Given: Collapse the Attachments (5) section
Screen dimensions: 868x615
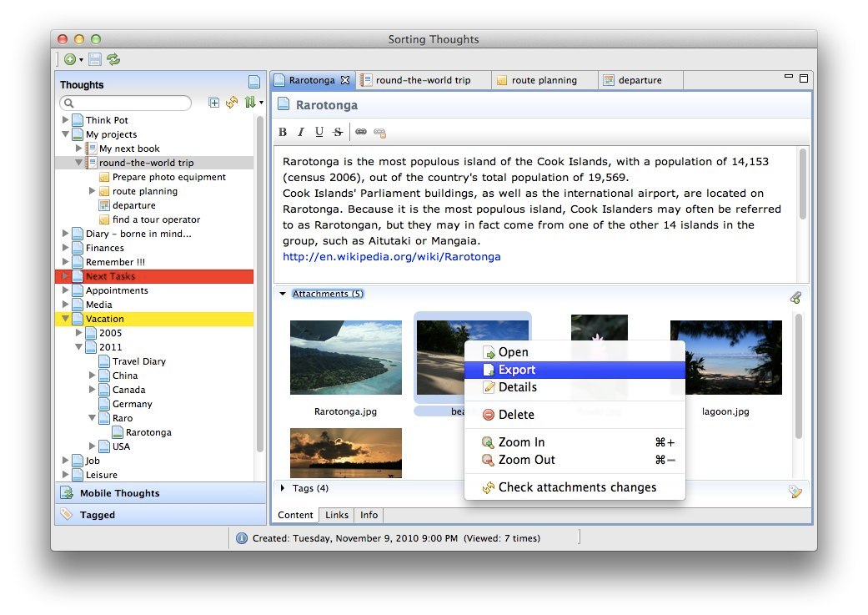Looking at the screenshot, I should coord(283,294).
